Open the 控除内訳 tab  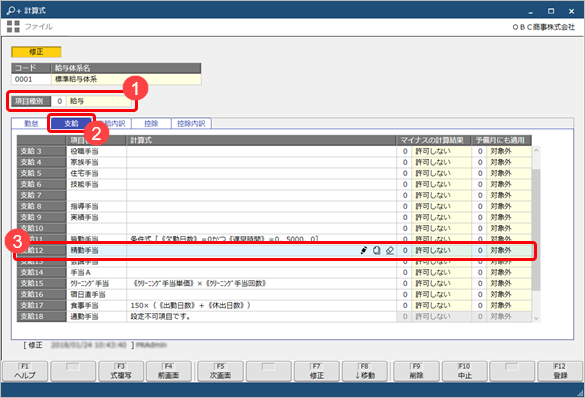click(191, 123)
